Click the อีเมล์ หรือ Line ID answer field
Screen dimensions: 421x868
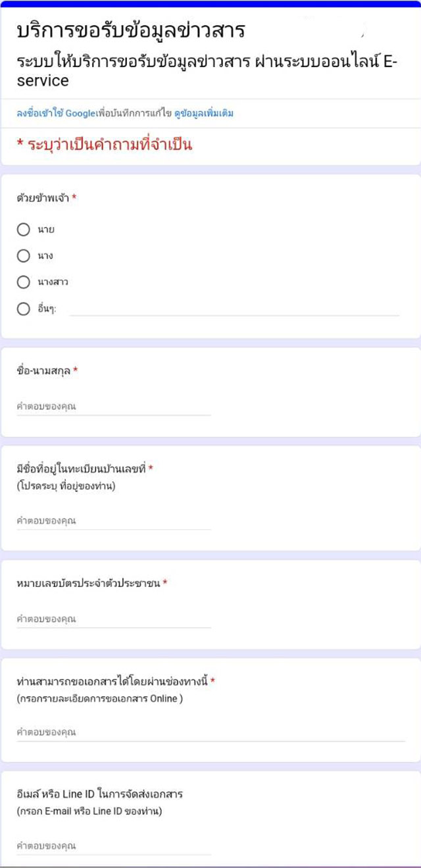click(x=114, y=846)
